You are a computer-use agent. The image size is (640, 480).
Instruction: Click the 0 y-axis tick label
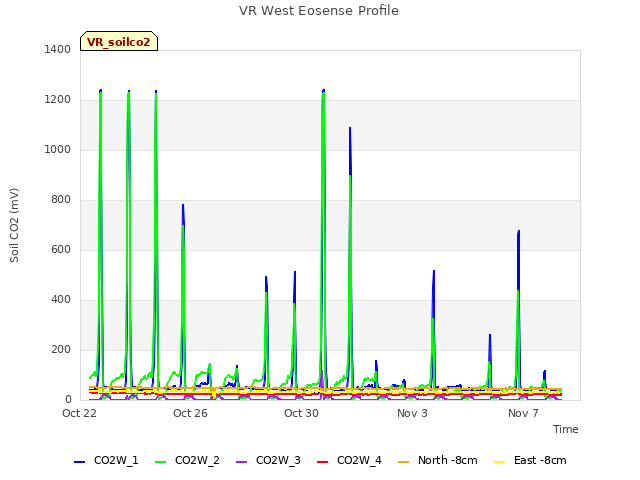(x=68, y=400)
